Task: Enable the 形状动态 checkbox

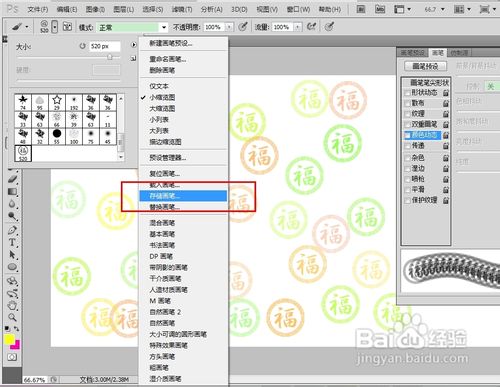Action: (x=407, y=93)
